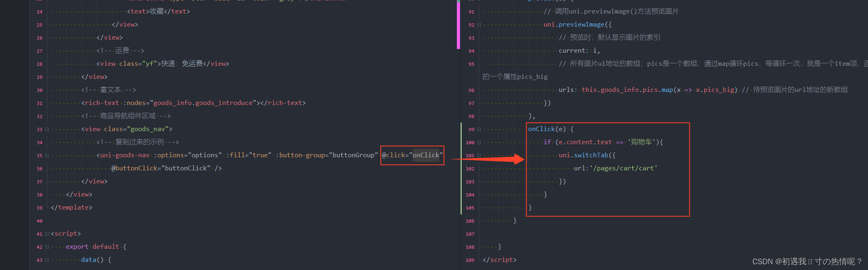Click the 调用uni.previewImage() comment on line 91
This screenshot has width=868, height=270.
point(611,11)
